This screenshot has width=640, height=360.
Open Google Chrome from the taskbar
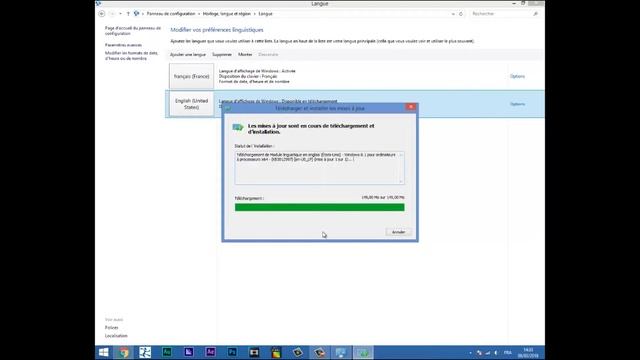pos(124,352)
